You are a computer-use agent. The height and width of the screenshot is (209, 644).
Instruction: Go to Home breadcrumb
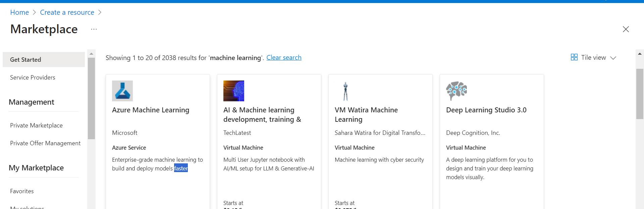[19, 12]
